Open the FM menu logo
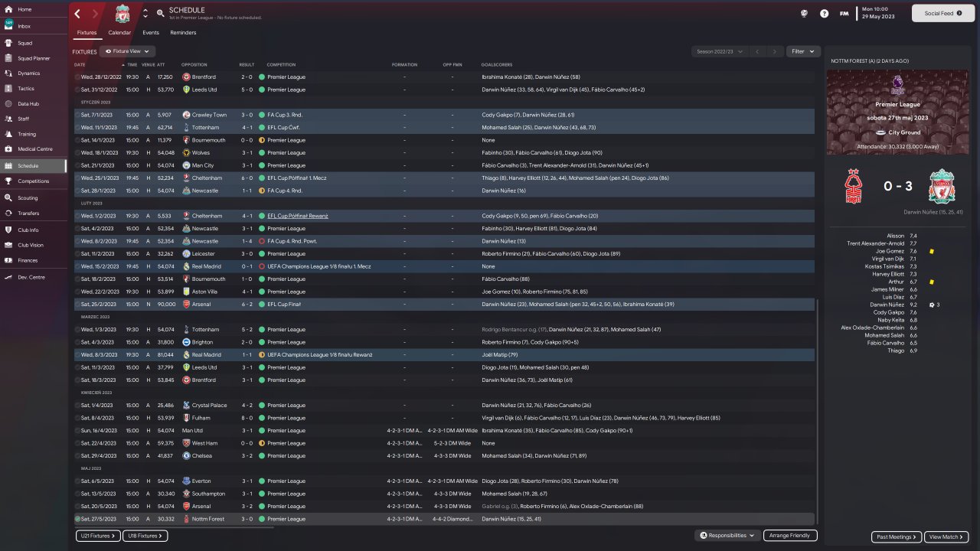980x551 pixels. tap(844, 13)
